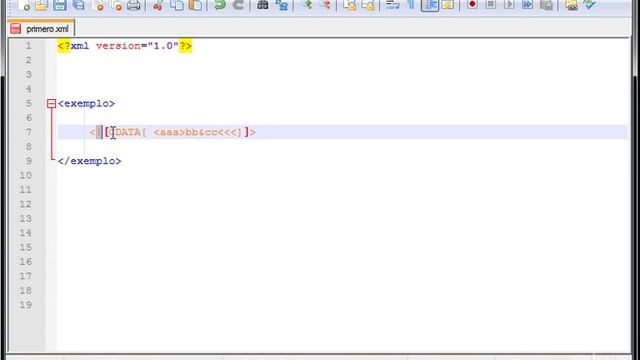
Task: Toggle word wrap from the toolbar
Action: tap(393, 5)
